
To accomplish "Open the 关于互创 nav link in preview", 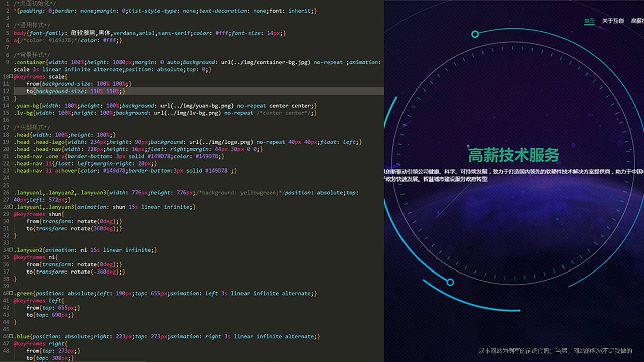I will point(613,21).
